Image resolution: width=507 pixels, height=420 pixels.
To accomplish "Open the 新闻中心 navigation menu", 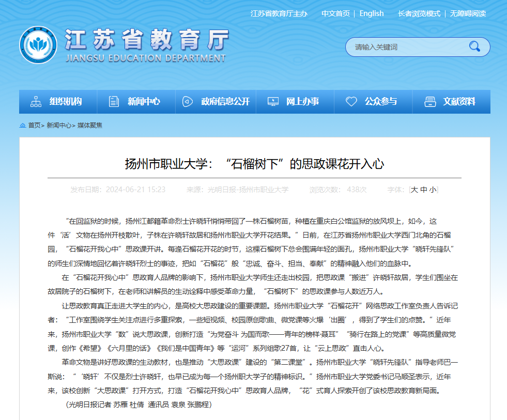I will click(144, 102).
